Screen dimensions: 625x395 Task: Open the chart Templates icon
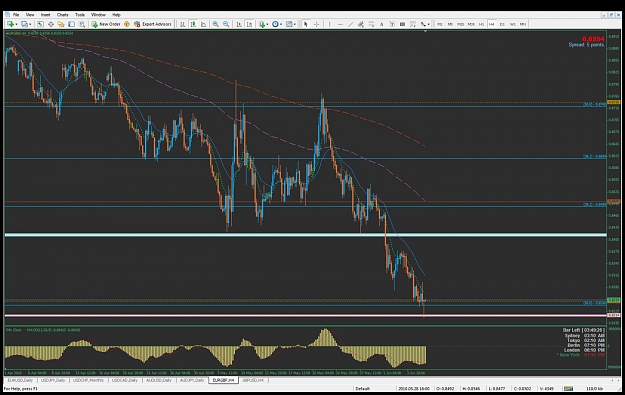289,24
